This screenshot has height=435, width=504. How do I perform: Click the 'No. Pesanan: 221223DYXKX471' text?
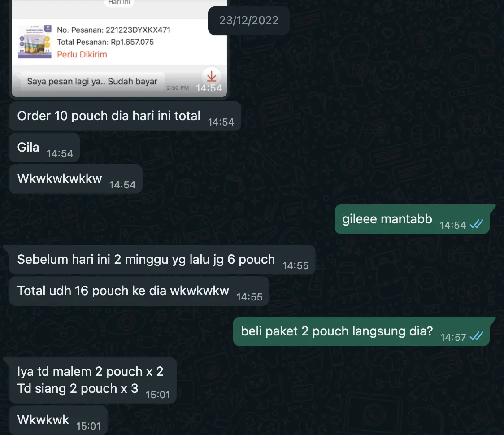(x=114, y=30)
